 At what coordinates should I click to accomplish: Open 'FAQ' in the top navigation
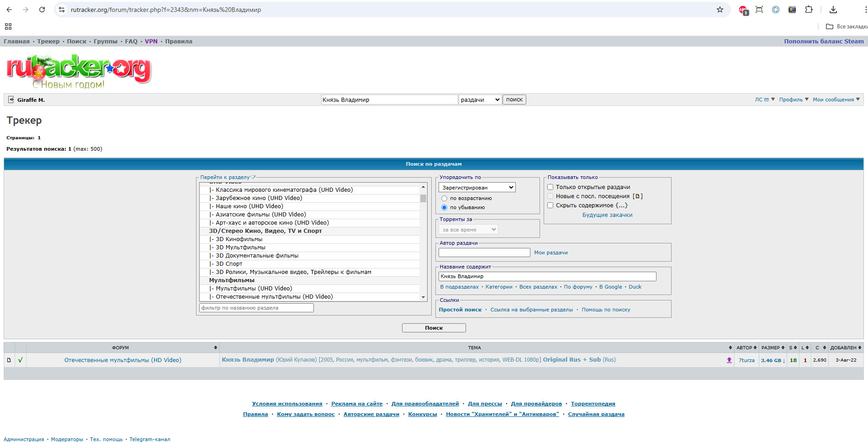(x=131, y=42)
